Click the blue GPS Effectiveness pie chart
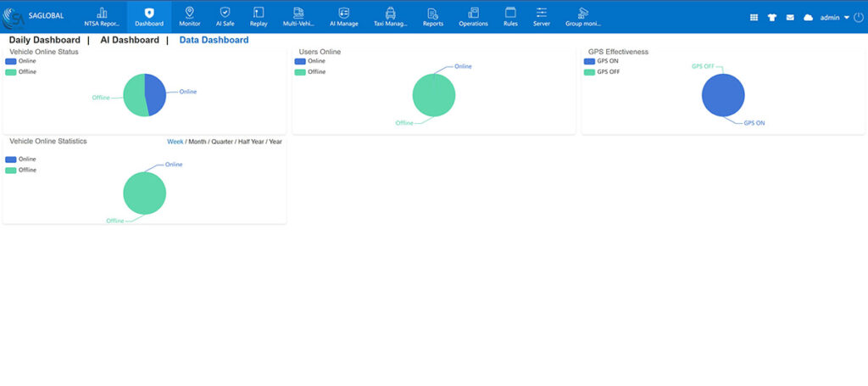The width and height of the screenshot is (868, 386). pyautogui.click(x=723, y=95)
